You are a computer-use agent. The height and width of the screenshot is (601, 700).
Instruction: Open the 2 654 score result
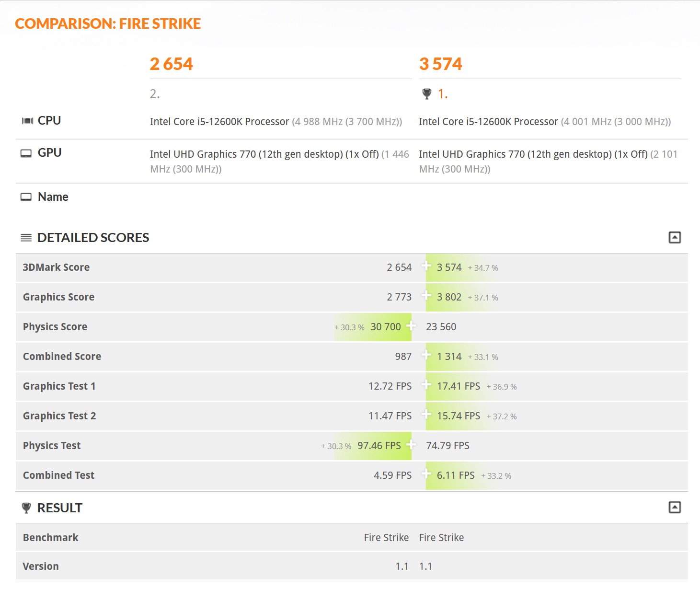(x=172, y=64)
